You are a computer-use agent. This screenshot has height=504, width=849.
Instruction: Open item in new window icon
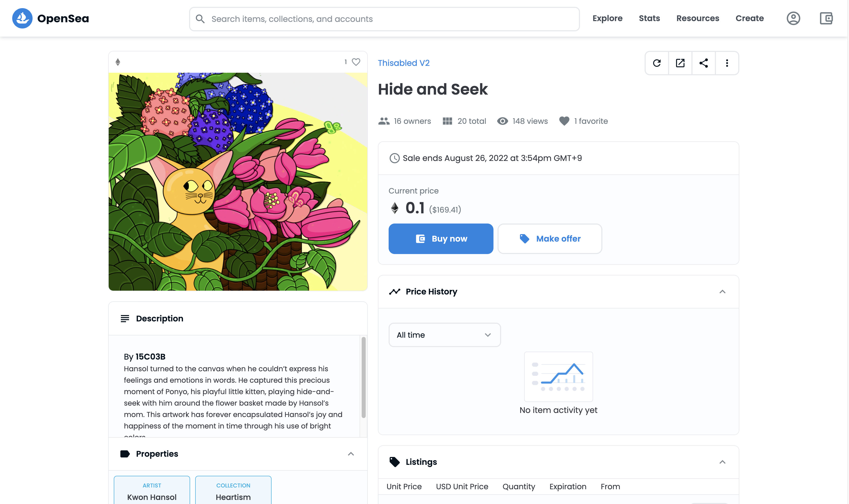(x=680, y=63)
